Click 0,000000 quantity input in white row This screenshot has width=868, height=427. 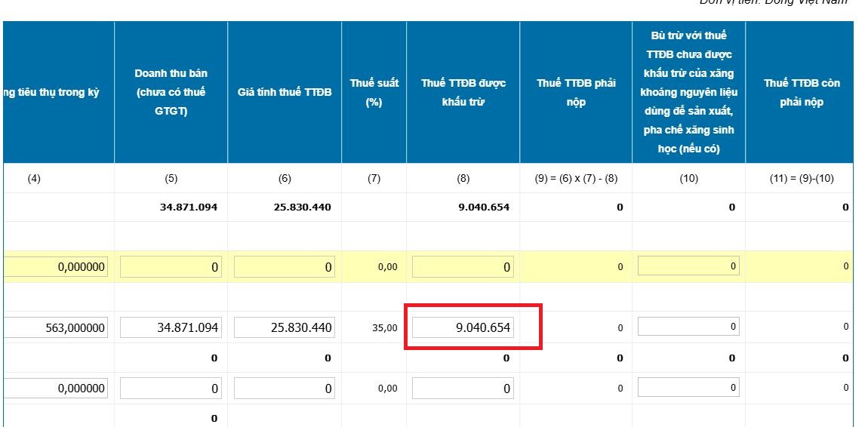click(x=54, y=389)
